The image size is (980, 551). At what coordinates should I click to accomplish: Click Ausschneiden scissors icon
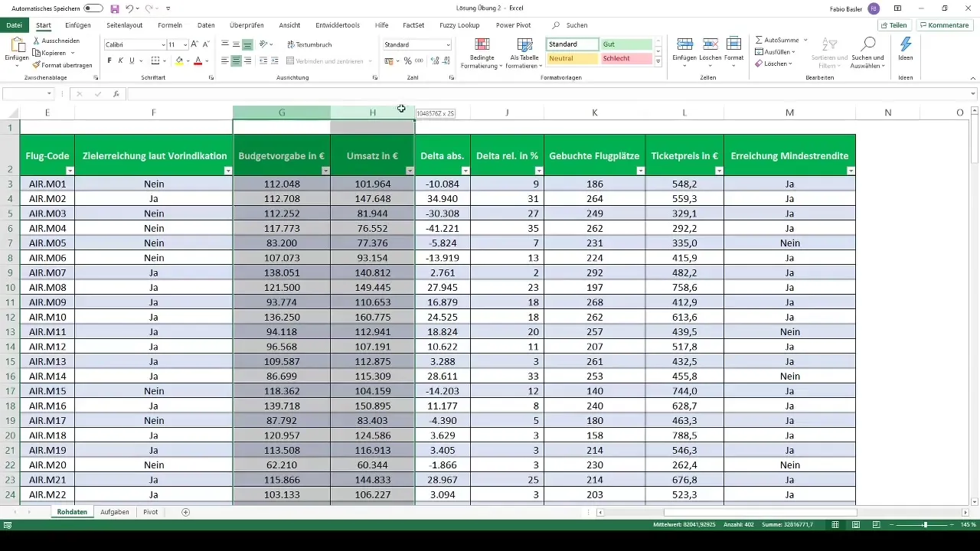(37, 41)
